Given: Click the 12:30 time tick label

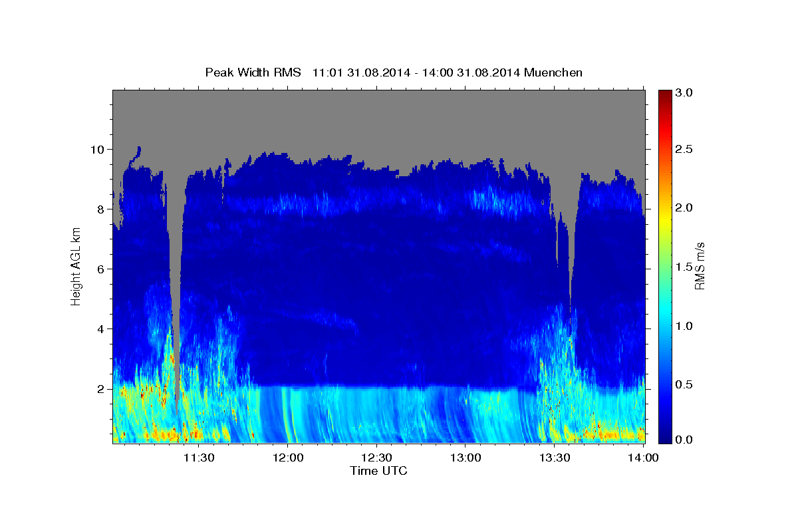Looking at the screenshot, I should (x=377, y=458).
